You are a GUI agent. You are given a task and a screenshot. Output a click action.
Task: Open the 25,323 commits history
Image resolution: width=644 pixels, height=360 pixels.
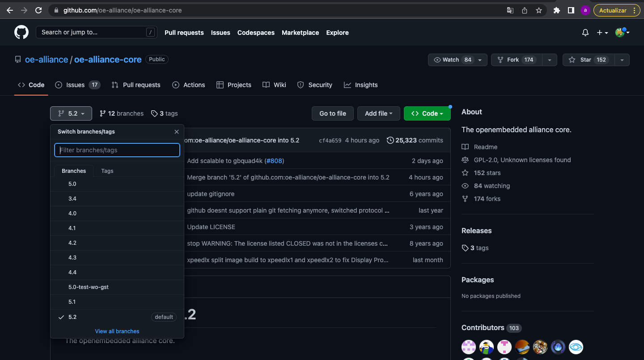(415, 140)
